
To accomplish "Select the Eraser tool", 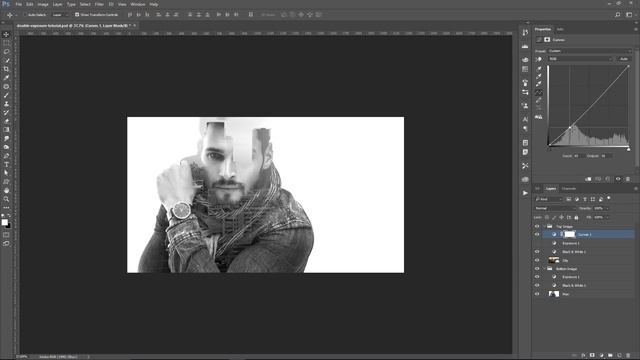I will point(6,121).
